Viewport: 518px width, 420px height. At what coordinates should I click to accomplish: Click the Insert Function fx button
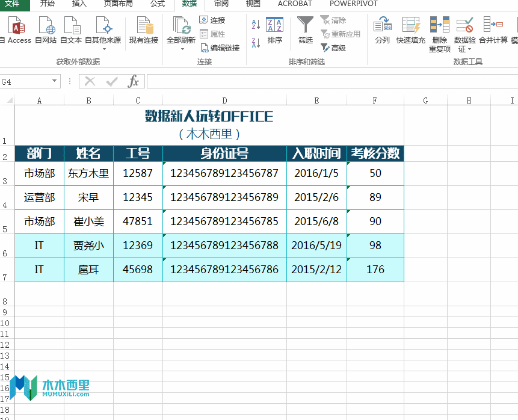pyautogui.click(x=133, y=81)
